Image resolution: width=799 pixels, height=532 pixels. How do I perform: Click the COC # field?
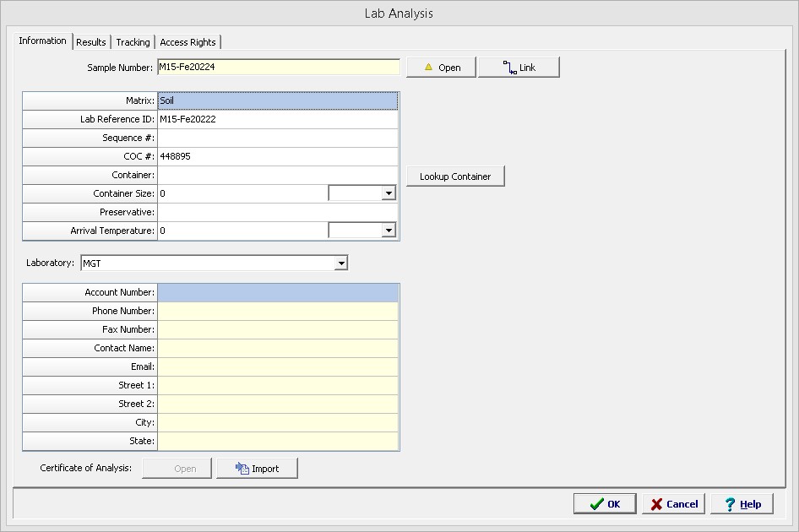(277, 156)
